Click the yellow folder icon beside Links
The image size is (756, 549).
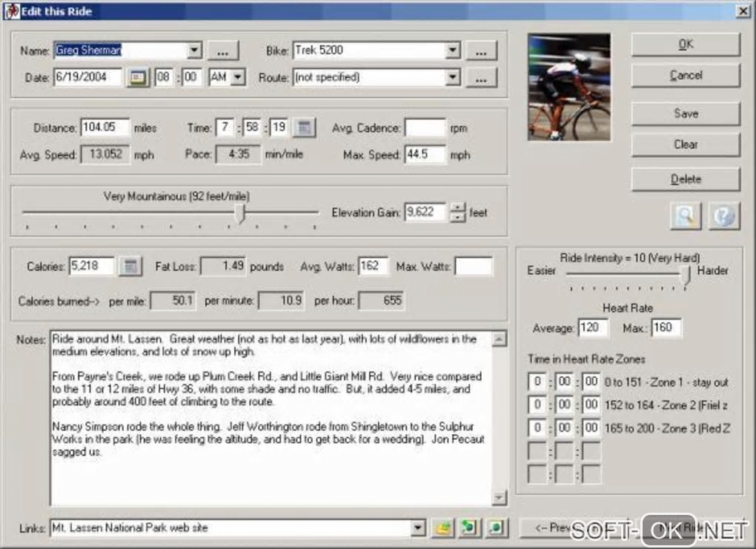[x=443, y=528]
